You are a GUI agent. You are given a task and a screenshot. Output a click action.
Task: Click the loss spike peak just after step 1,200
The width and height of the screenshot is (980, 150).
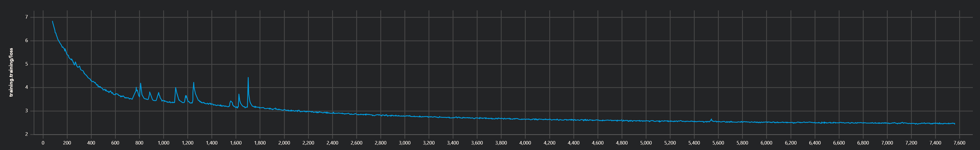(194, 83)
